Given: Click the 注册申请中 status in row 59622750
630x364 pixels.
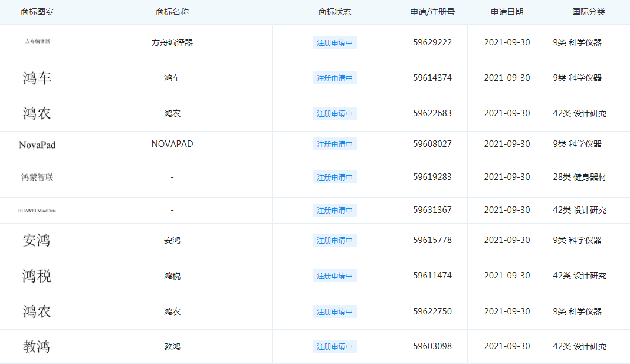Looking at the screenshot, I should pyautogui.click(x=334, y=311).
